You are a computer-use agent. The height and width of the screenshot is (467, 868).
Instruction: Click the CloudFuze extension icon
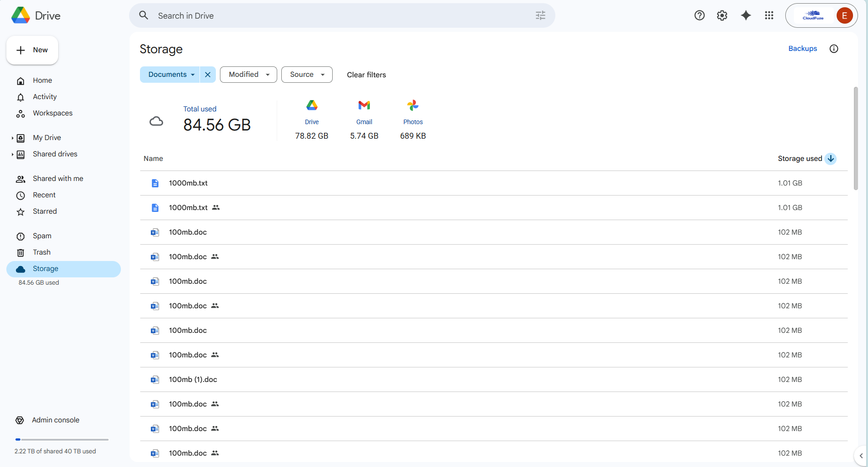coord(813,15)
